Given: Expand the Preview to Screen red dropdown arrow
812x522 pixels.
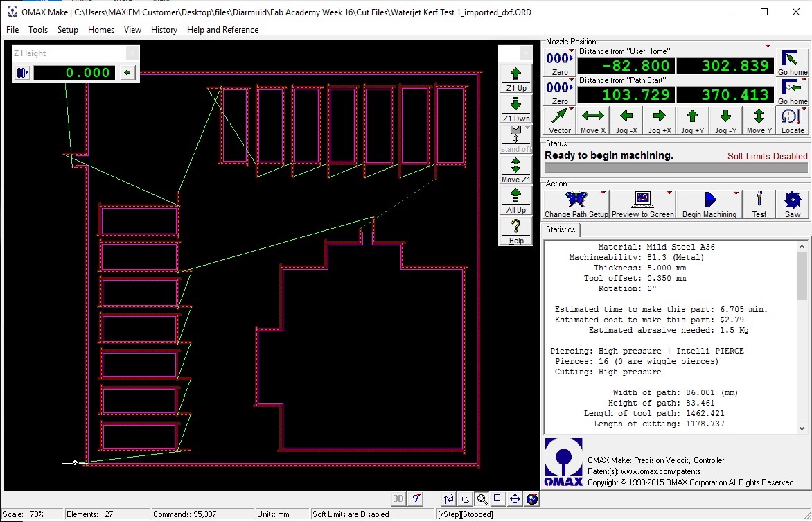Looking at the screenshot, I should [669, 193].
